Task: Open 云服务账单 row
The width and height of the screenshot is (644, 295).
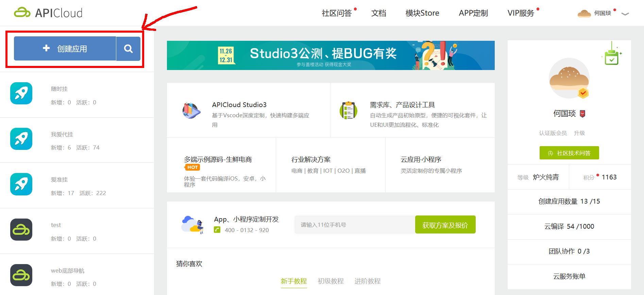Action: (x=569, y=277)
